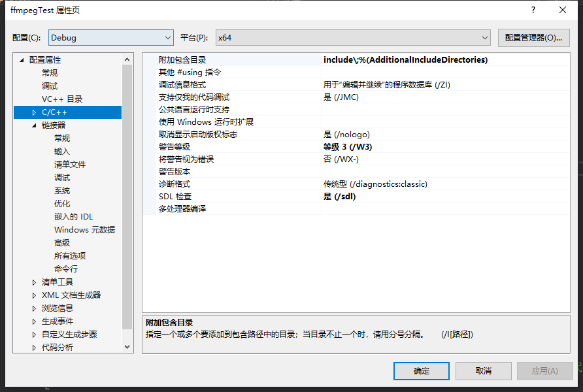Click the 应用(A) button

coord(544,371)
